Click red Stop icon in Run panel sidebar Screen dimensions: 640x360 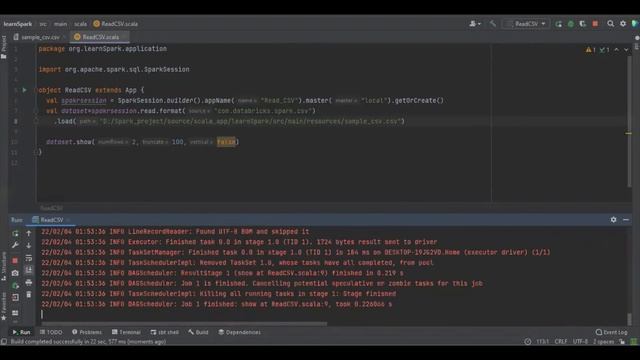coord(15,260)
